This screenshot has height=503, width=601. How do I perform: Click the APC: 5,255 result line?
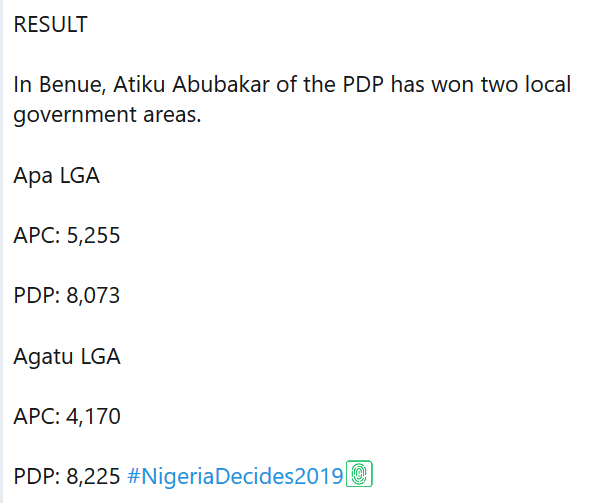point(67,236)
